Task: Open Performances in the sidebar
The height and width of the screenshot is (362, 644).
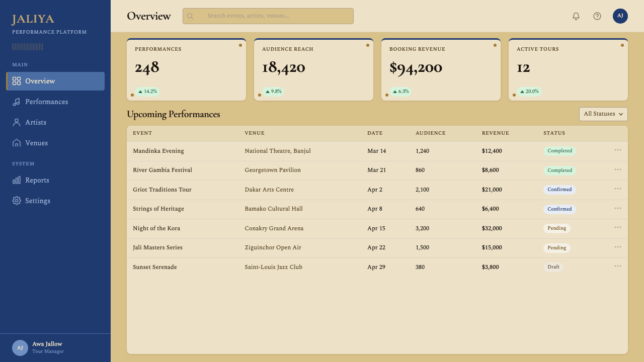Action: [55, 102]
